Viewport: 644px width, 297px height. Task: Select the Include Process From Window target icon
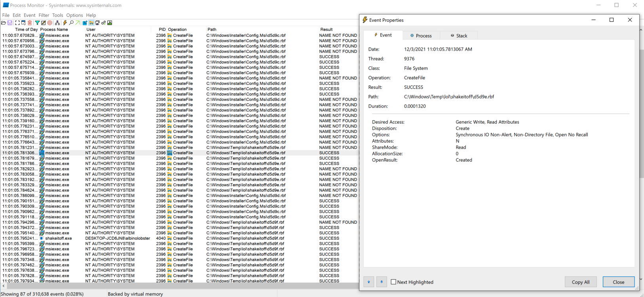(50, 23)
